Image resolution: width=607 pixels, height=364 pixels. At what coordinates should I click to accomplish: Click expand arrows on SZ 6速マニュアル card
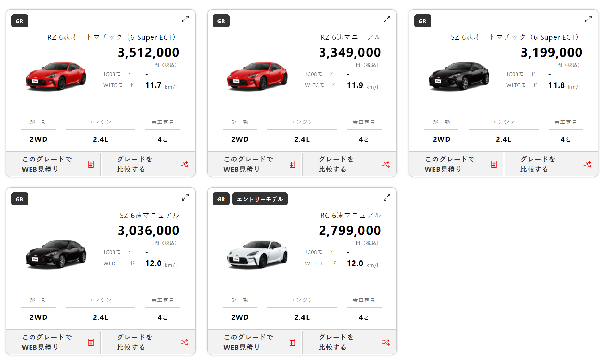coord(185,197)
